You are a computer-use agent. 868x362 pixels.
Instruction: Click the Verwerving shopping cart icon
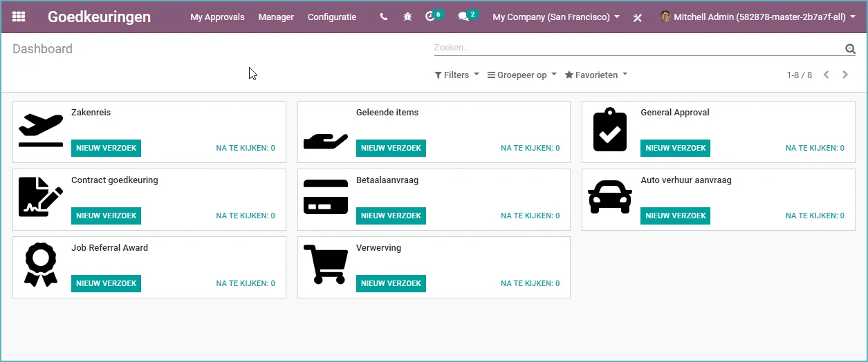tap(324, 264)
